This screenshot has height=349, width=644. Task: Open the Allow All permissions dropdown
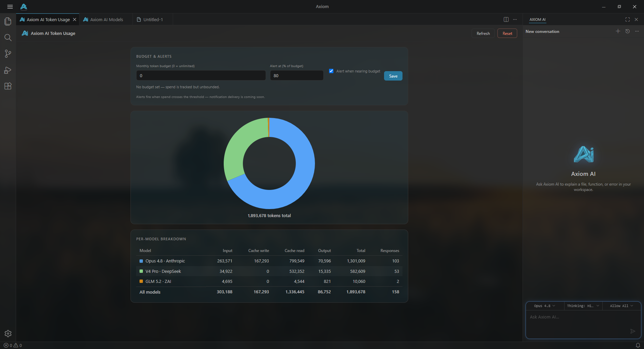point(622,306)
